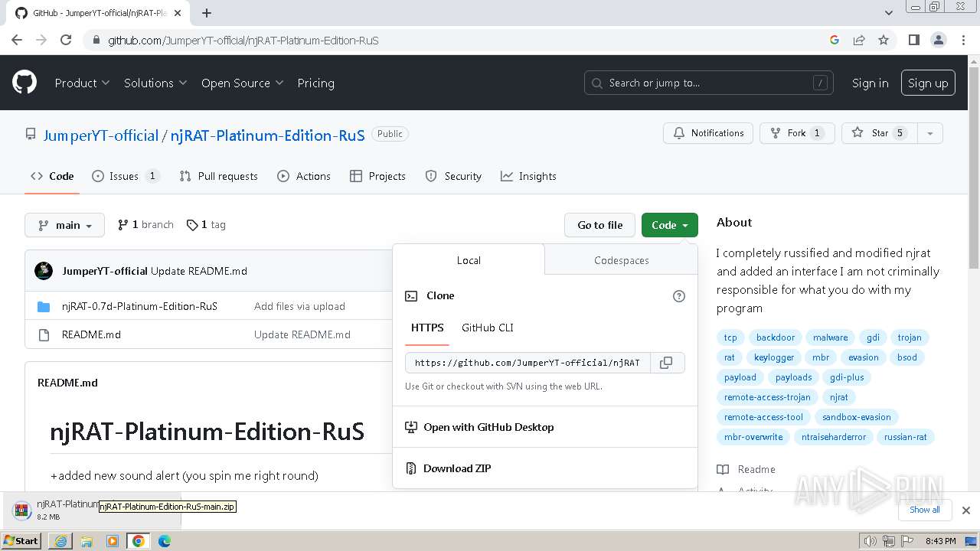Open the Windows Start menu

click(x=21, y=541)
